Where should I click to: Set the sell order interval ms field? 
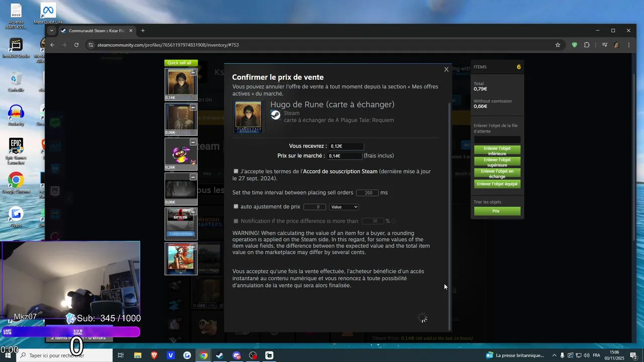(367, 193)
